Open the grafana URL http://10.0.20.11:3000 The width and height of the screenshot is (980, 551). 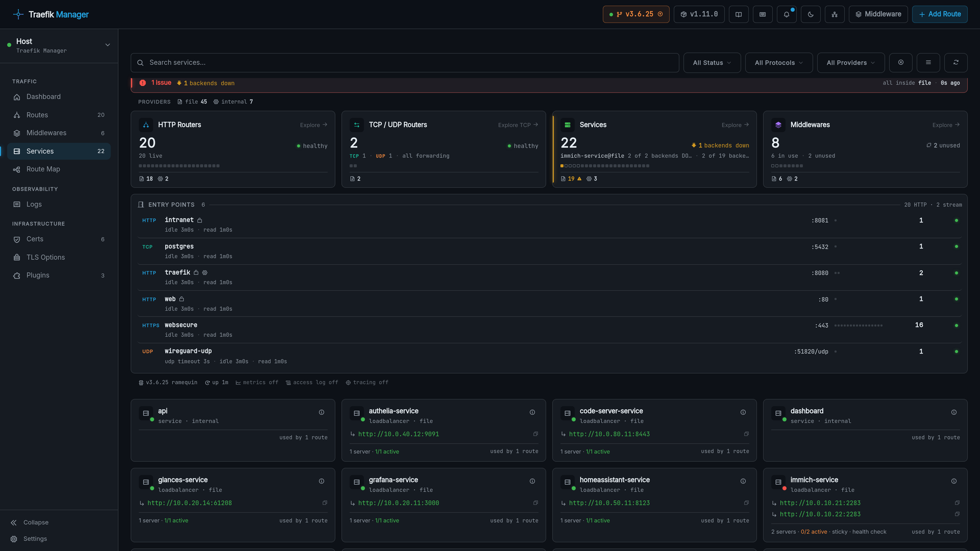click(x=399, y=503)
